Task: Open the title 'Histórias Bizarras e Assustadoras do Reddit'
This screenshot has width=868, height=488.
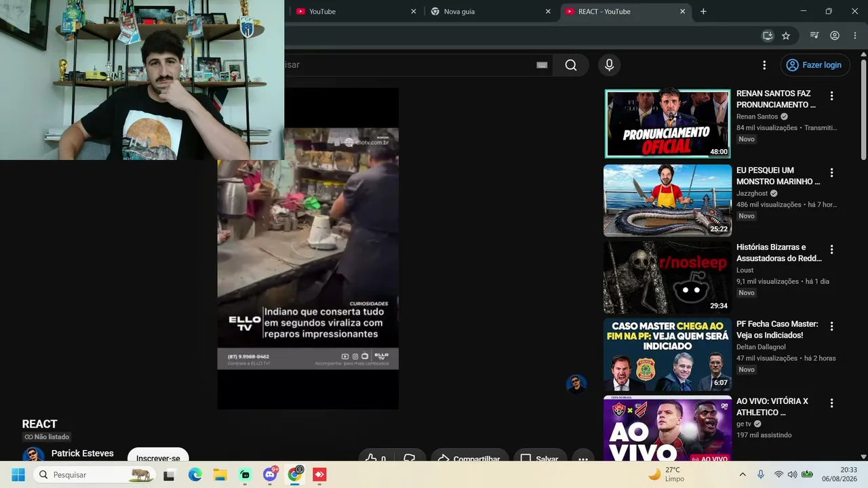Action: pos(779,252)
